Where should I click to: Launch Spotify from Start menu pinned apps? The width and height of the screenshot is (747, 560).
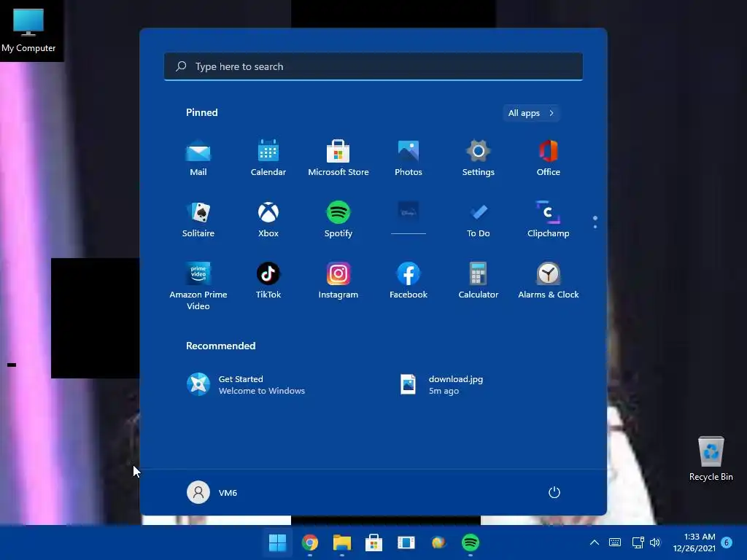pos(338,219)
